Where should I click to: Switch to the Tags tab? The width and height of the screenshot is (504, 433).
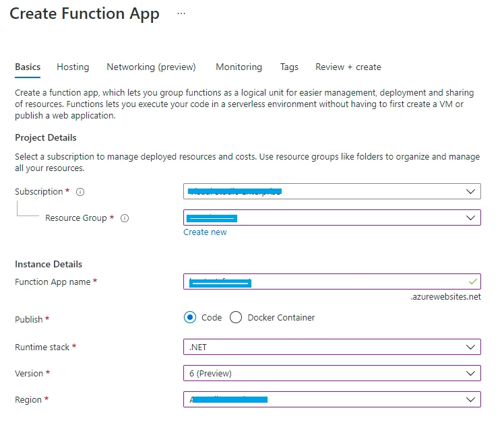(x=289, y=67)
